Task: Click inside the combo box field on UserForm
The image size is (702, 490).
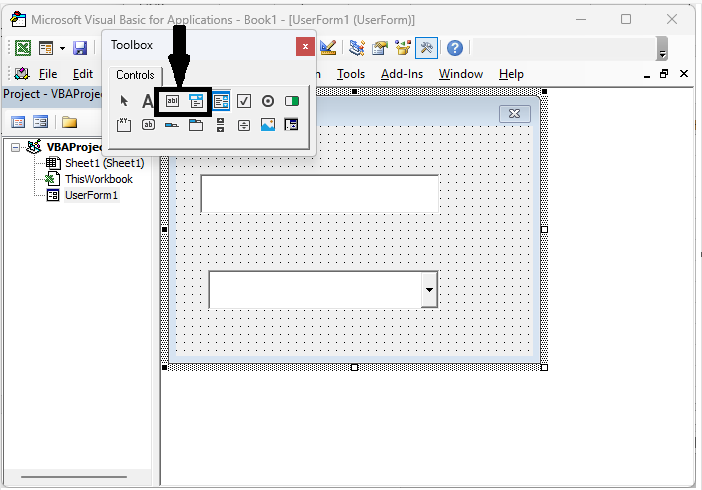Action: (315, 289)
